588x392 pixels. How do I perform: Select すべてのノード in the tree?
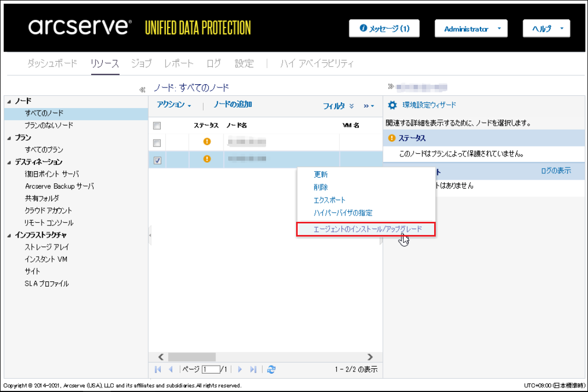pos(44,113)
